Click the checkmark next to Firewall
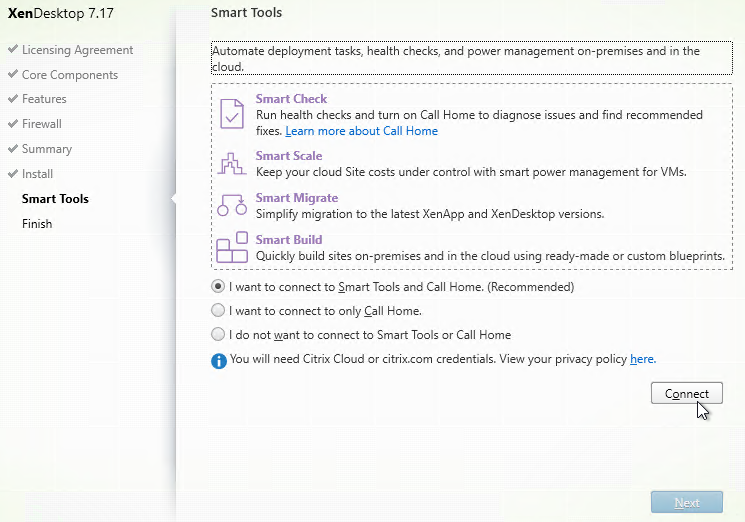The height and width of the screenshot is (522, 745). click(13, 123)
